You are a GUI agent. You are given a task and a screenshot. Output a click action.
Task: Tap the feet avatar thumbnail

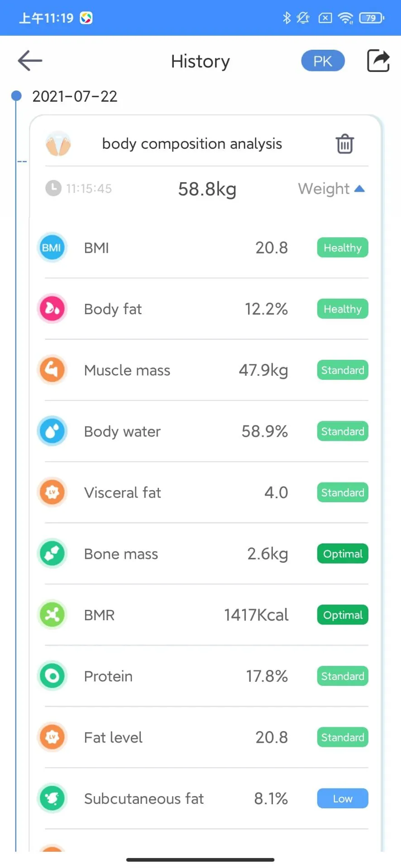tap(58, 144)
